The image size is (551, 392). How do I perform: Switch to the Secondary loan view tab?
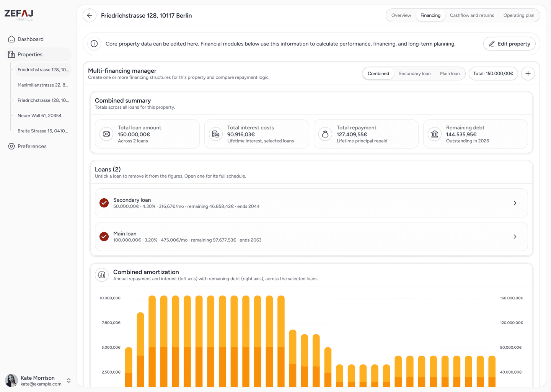(x=414, y=73)
